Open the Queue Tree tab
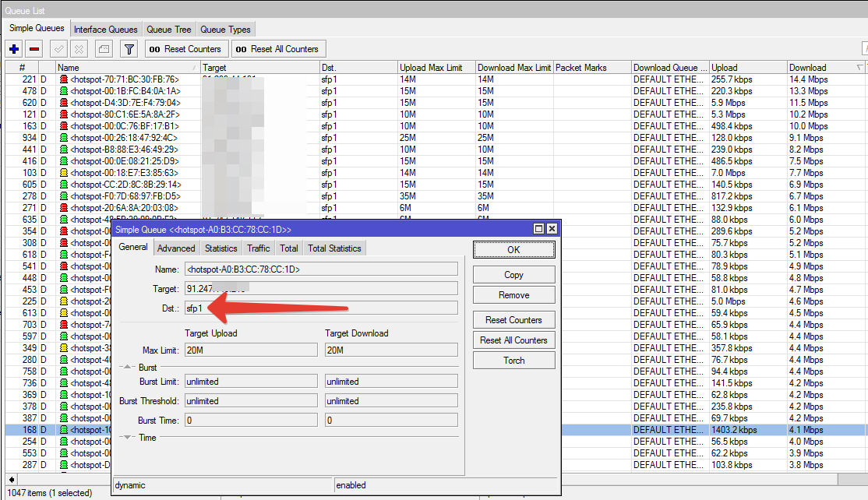This screenshot has height=500, width=868. [x=169, y=30]
